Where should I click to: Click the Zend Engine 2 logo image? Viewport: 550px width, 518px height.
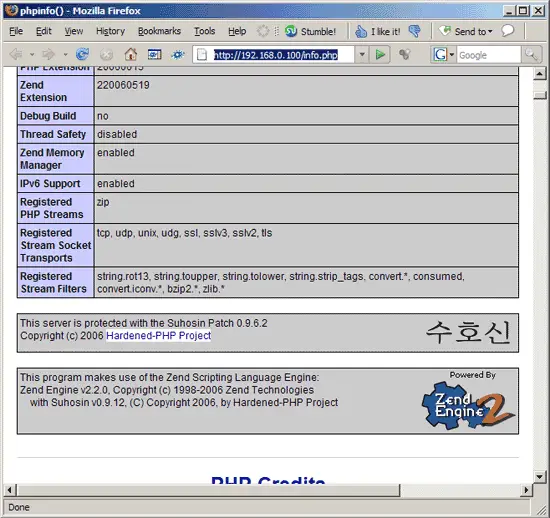click(468, 405)
